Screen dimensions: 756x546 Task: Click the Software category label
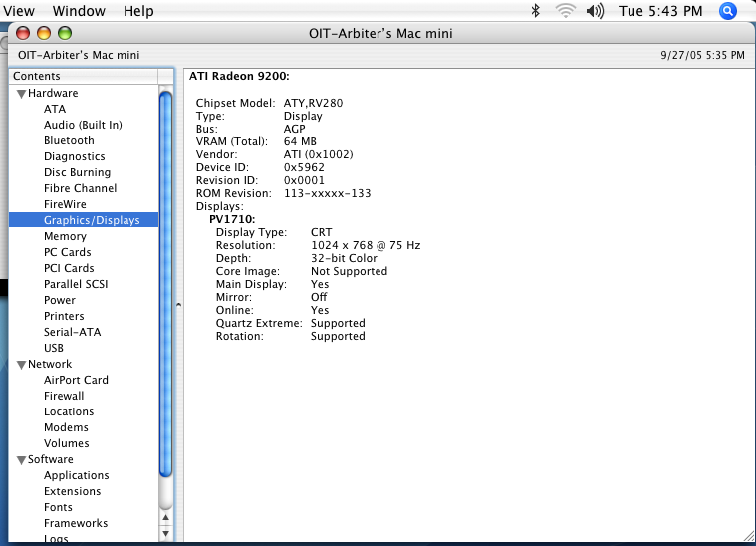[x=51, y=459]
